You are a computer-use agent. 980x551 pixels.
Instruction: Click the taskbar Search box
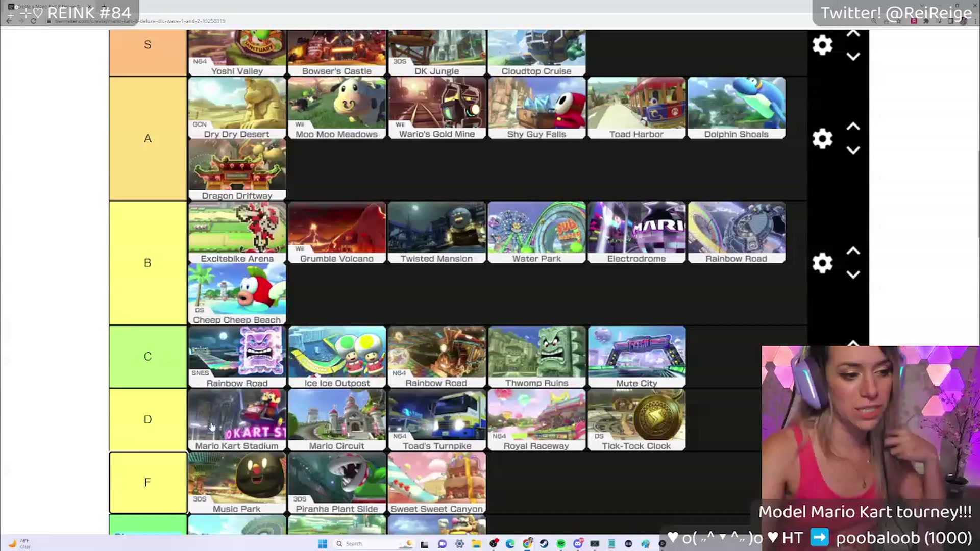[x=373, y=544]
